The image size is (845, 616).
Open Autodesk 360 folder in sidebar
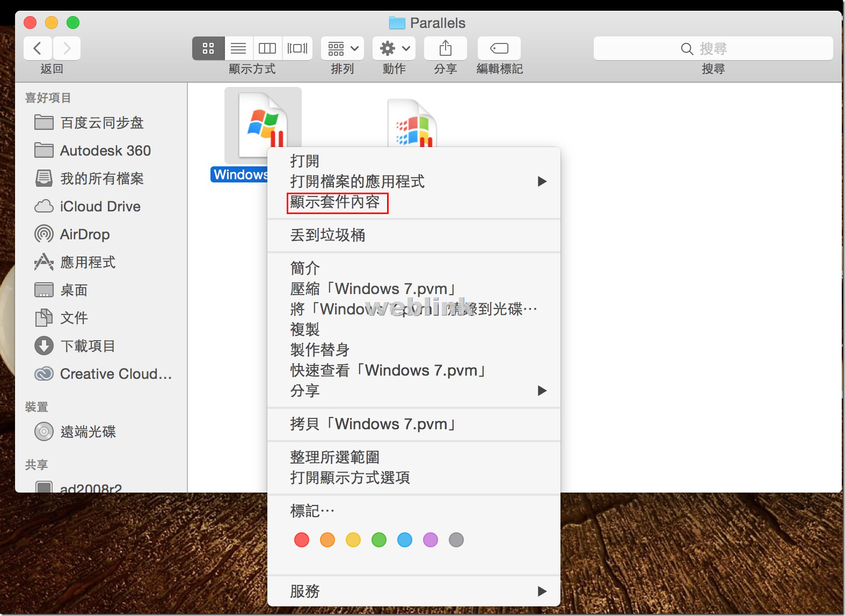click(101, 151)
